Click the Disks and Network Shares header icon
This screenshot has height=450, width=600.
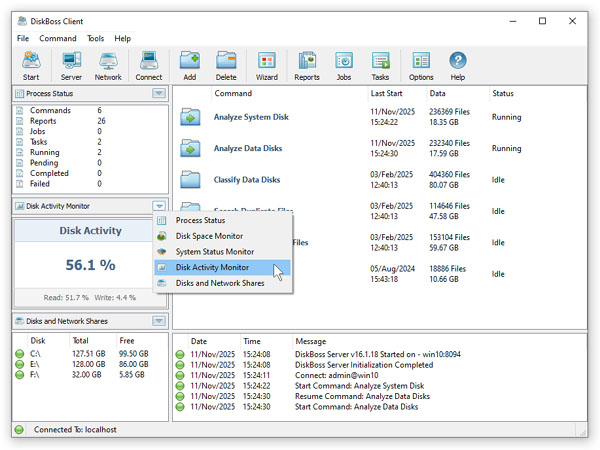[19, 321]
